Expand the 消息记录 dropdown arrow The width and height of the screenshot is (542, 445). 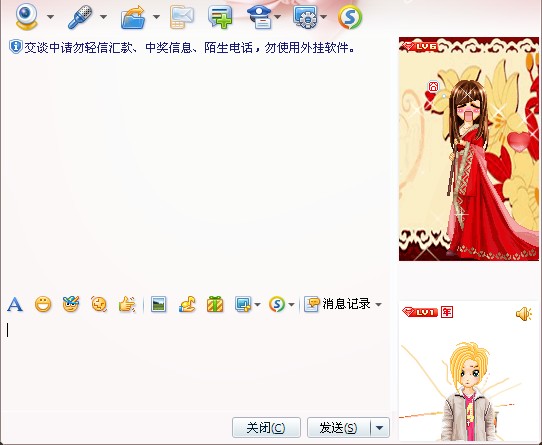(x=379, y=305)
